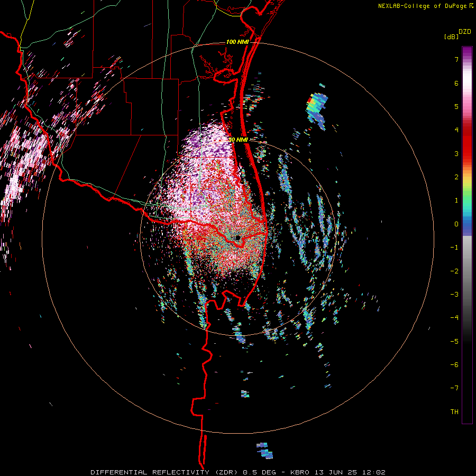Click the gray band near -2 dB on the color bar
476x476 pixels.
point(467,271)
